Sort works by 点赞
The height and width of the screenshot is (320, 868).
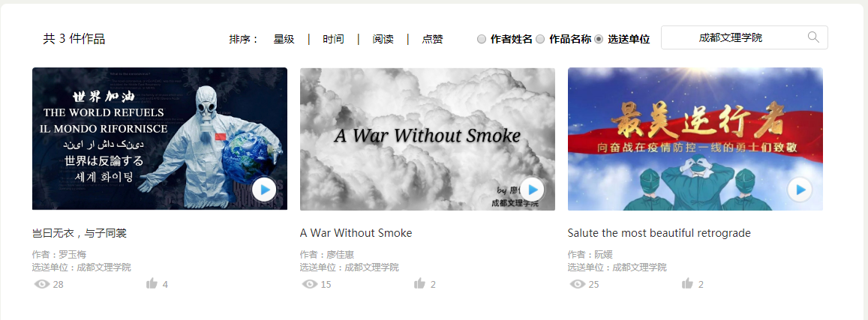[432, 39]
